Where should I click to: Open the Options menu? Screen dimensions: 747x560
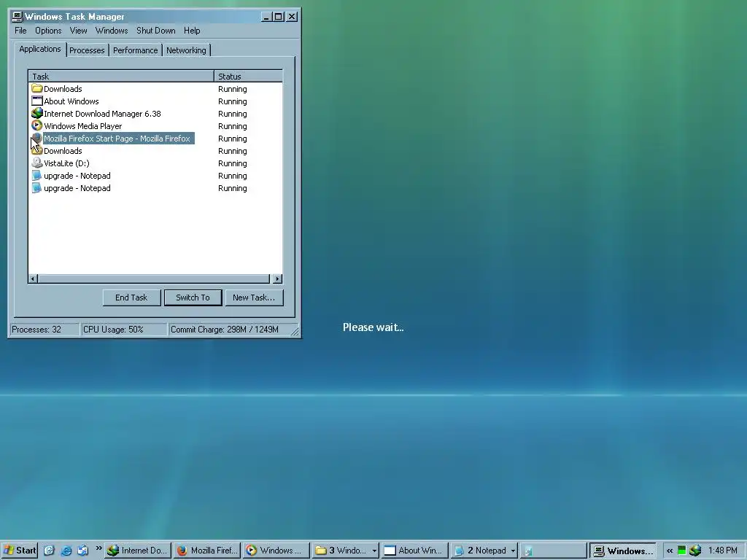pos(48,31)
